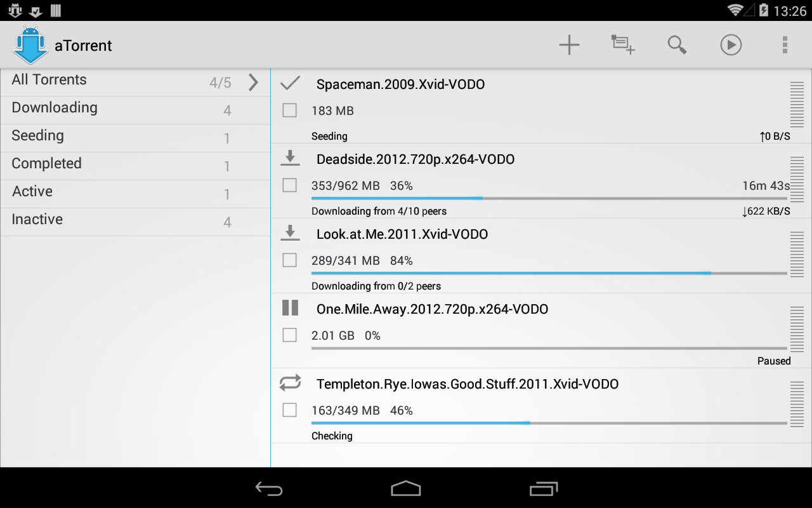
Task: Click the download arrow icon for Deadside torrent
Action: (290, 158)
